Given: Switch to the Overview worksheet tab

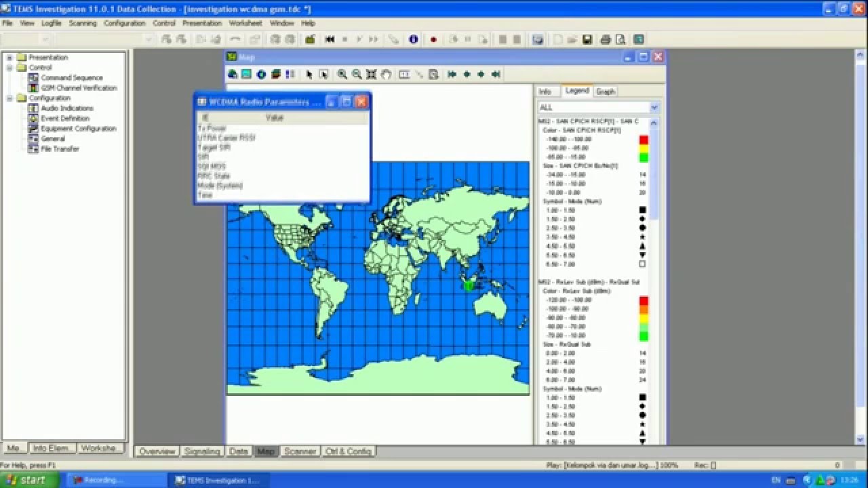Looking at the screenshot, I should pos(157,451).
